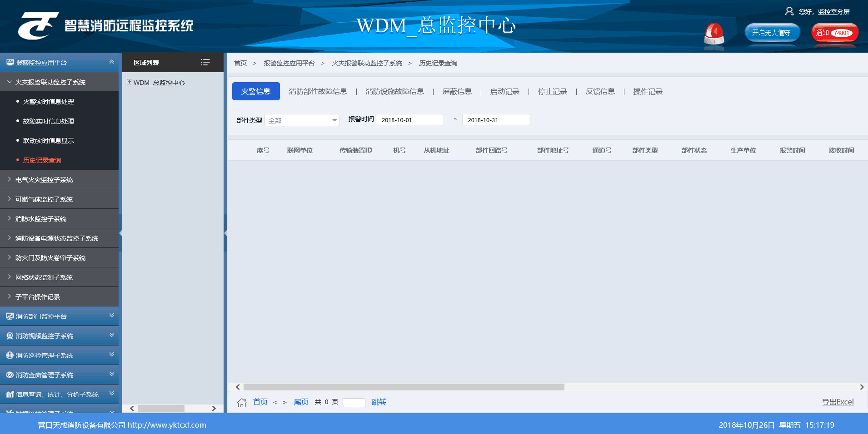Click the region tree scrollbar left arrow
The height and width of the screenshot is (434, 868).
coord(132,408)
